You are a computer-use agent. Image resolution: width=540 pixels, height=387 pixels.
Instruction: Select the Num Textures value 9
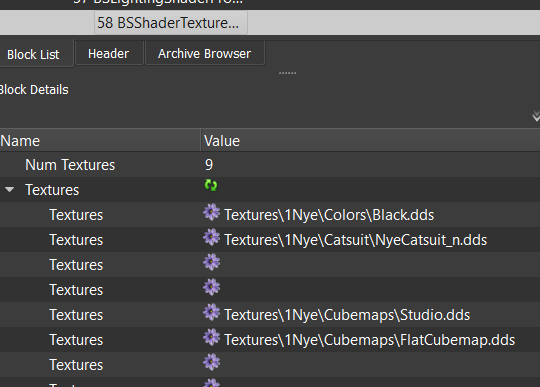click(209, 165)
